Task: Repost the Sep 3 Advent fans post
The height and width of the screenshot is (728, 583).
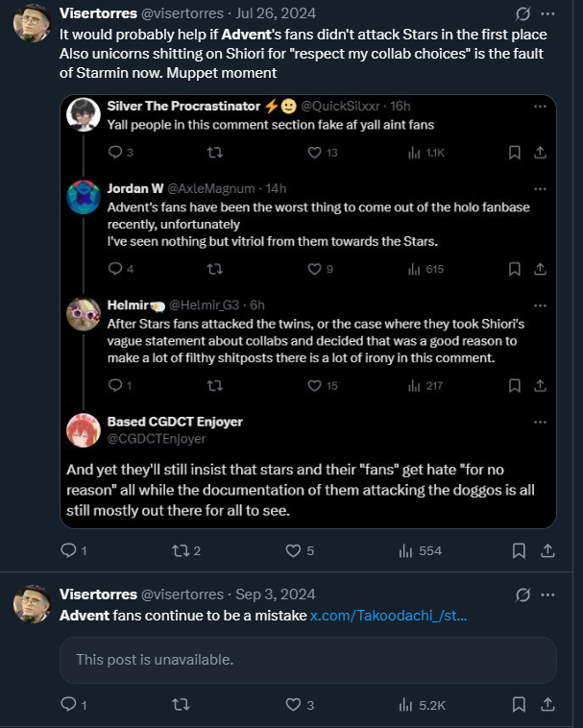Action: [x=181, y=705]
